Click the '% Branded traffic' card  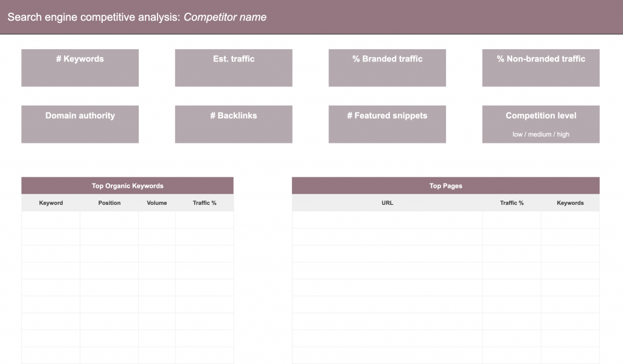[387, 67]
